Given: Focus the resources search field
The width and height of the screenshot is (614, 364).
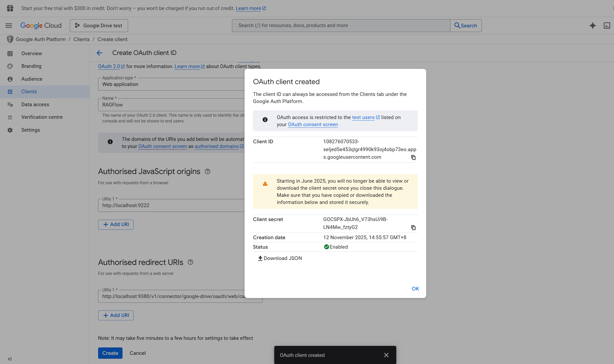Looking at the screenshot, I should tap(341, 25).
